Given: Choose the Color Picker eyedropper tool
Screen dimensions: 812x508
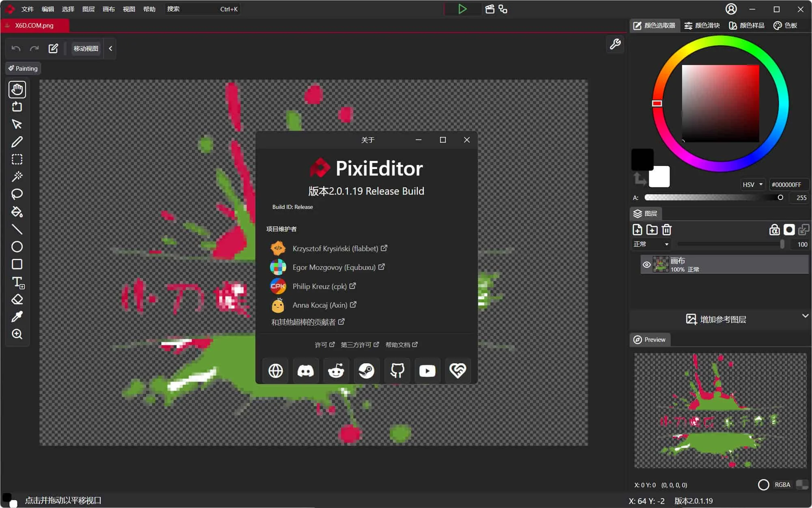Looking at the screenshot, I should click(x=17, y=317).
